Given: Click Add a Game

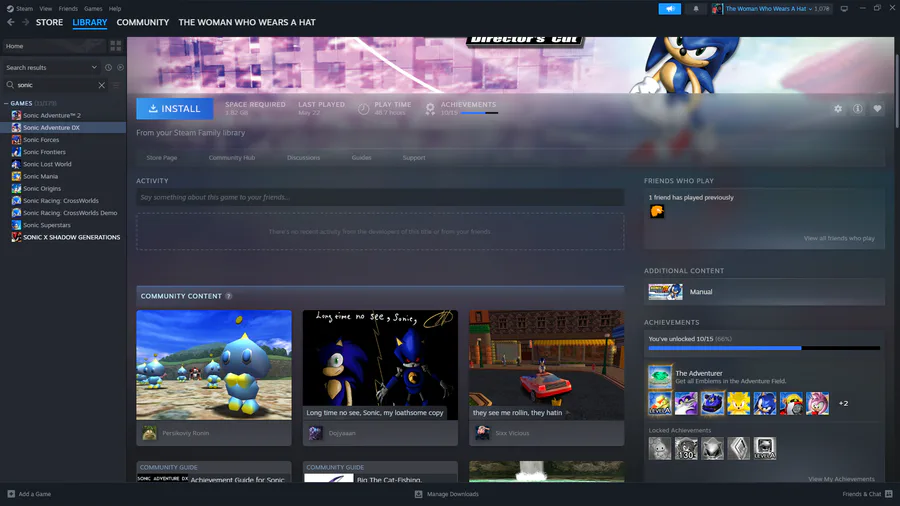Looking at the screenshot, I should (x=29, y=494).
